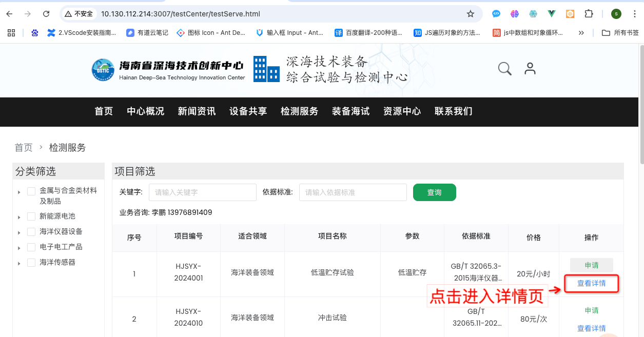Click 申请 for the 低温贮存试验 row
The height and width of the screenshot is (337, 644).
click(592, 265)
